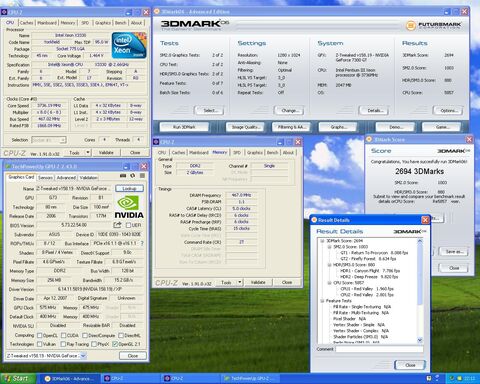Click the Demo... button in 3DMark06
480x384 pixels.
(x=395, y=127)
